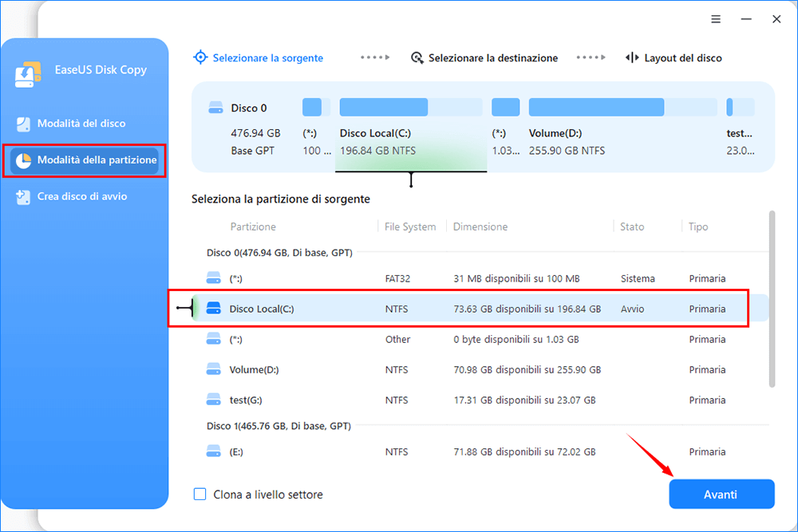The height and width of the screenshot is (532, 798).
Task: Select Disco 1(465.76 GB, Di base, GPT) group
Action: [279, 426]
